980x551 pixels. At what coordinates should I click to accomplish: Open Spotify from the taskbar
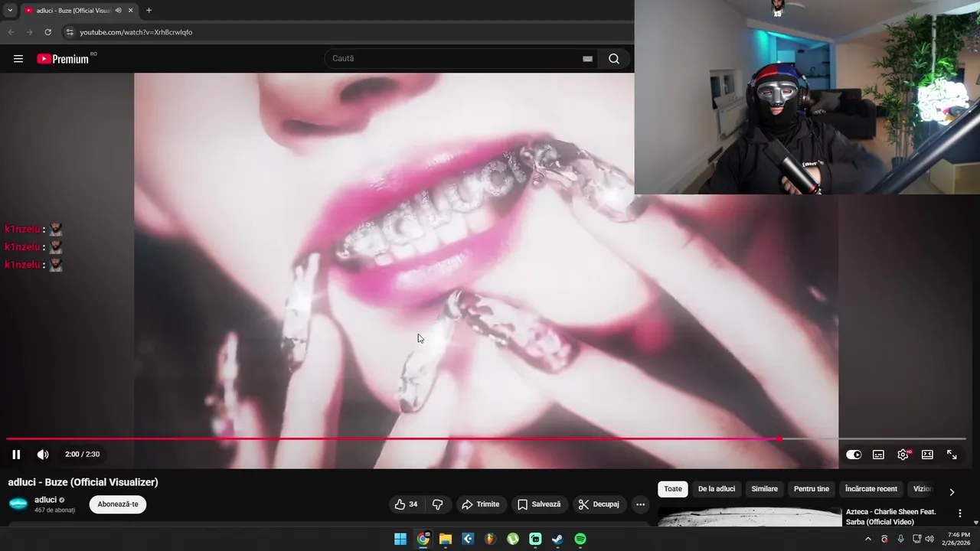(580, 539)
